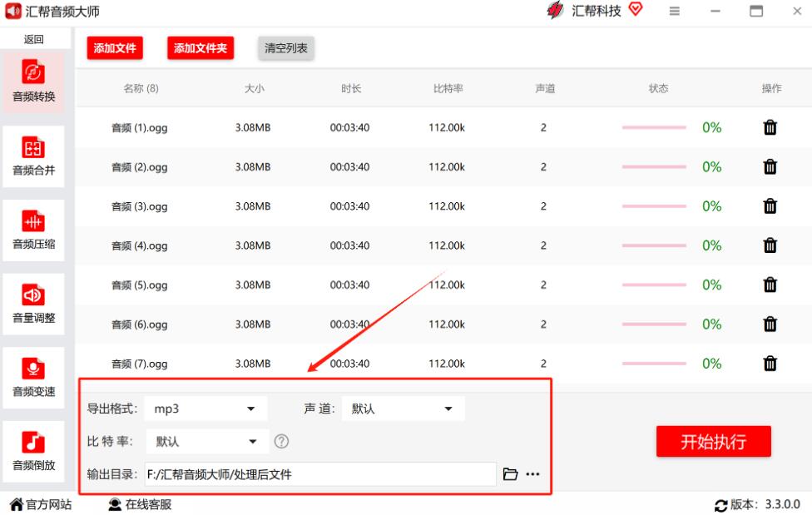Open the output folder via folder icon
812x515 pixels.
pyautogui.click(x=510, y=474)
